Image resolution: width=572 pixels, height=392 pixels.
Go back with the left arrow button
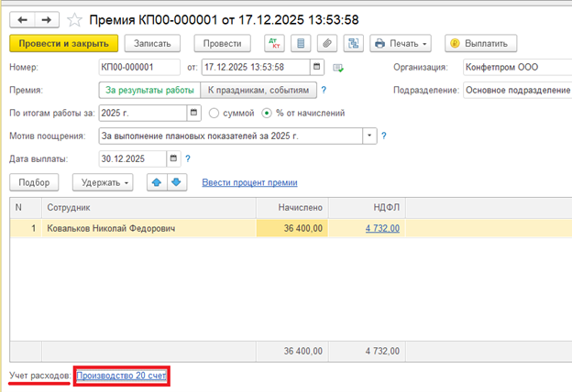[22, 19]
